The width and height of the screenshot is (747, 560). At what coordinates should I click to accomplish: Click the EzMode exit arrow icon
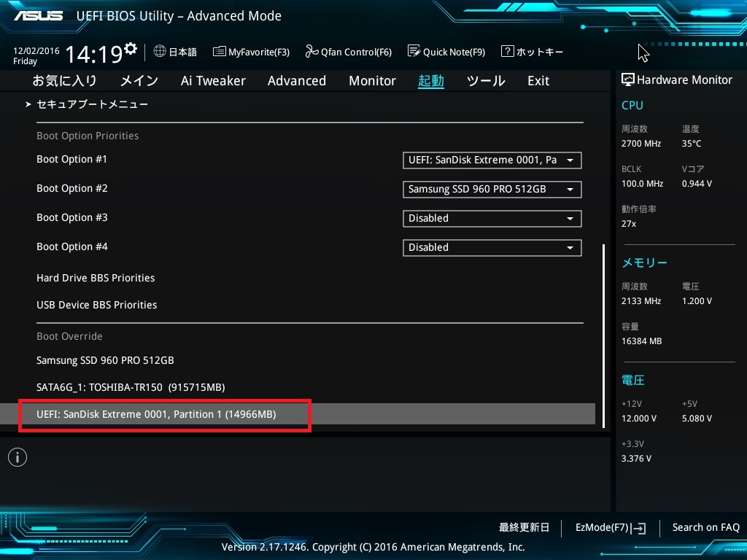coord(638,528)
